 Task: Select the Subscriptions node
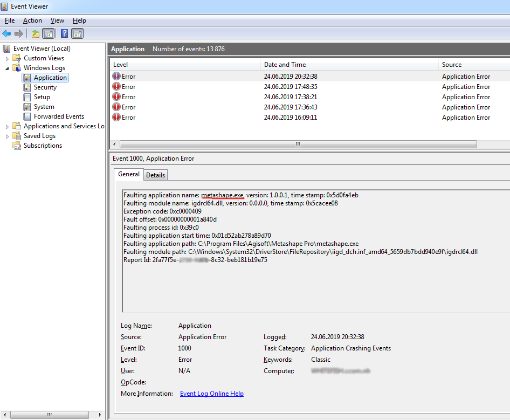point(43,146)
